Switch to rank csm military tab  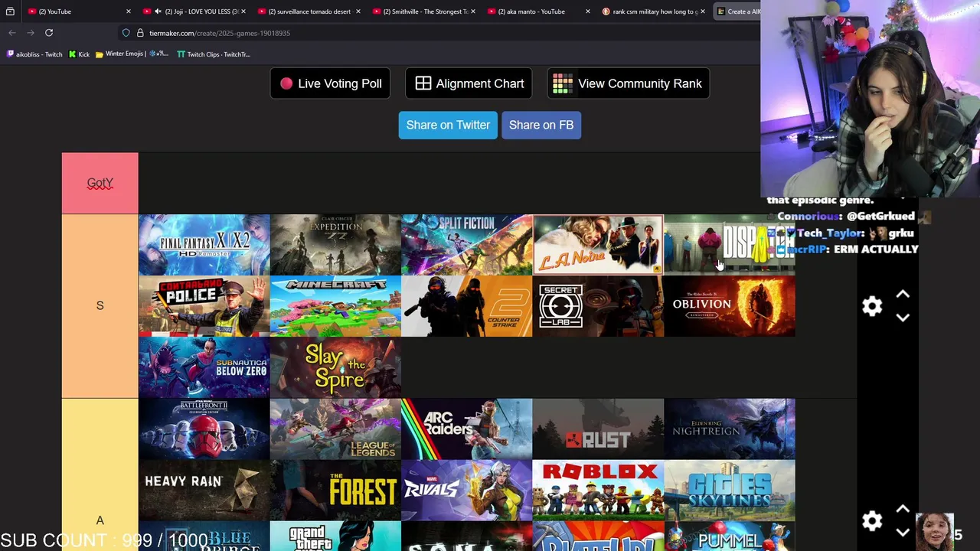tap(653, 11)
